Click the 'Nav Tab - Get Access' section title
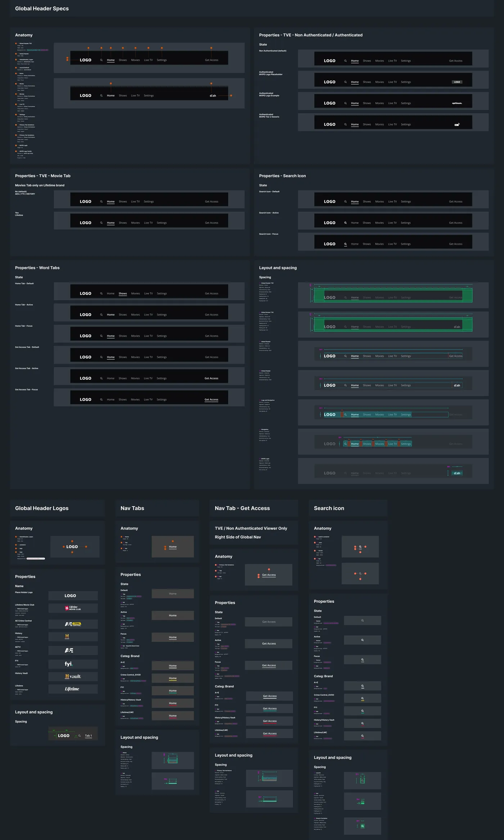The width and height of the screenshot is (504, 840). 242,508
